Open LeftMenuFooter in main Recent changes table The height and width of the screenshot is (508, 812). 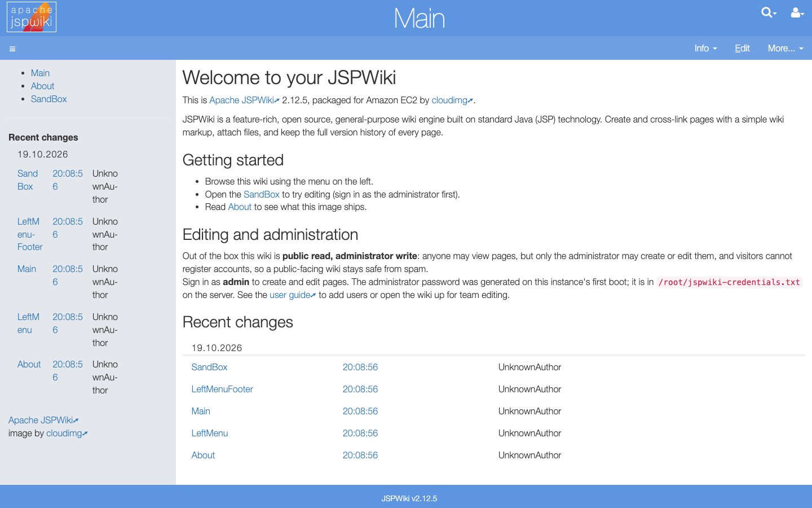pyautogui.click(x=222, y=389)
